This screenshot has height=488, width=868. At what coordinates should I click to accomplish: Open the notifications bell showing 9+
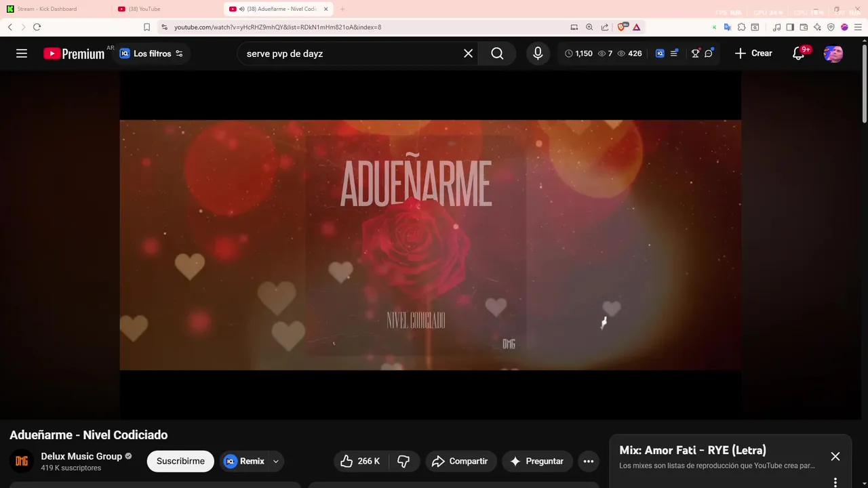799,54
